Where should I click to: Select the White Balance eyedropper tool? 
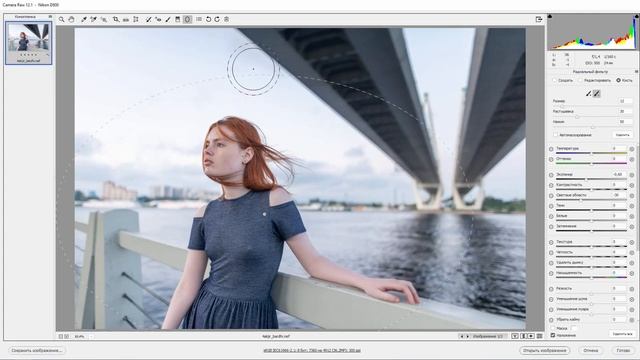(x=84, y=19)
